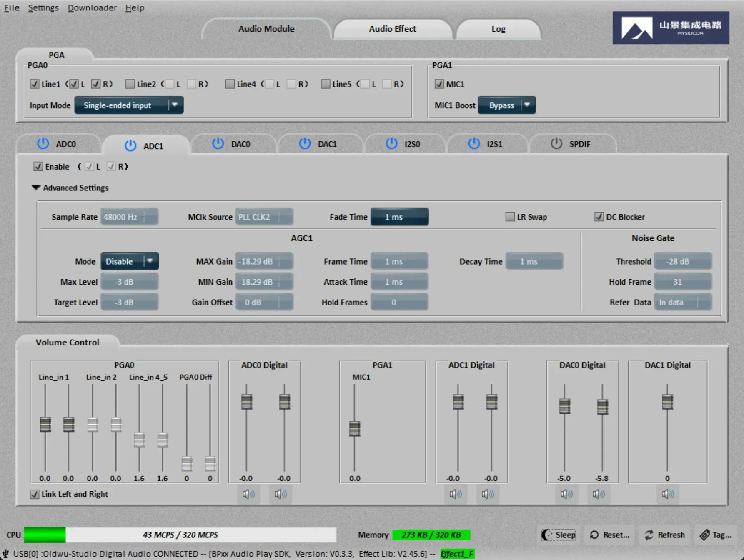Open the AGC1 Mode dropdown
The height and width of the screenshot is (560, 744).
point(130,261)
